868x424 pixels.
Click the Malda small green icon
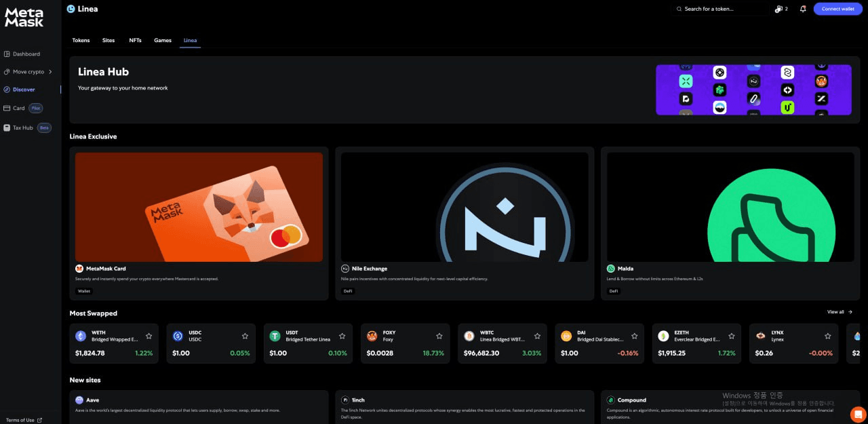[x=611, y=269]
